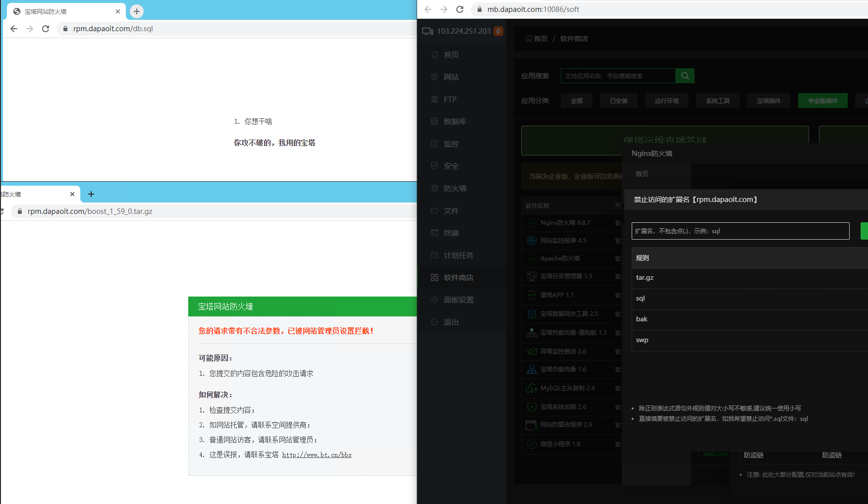Click the 宝塔任务管理器 1.5 icon
This screenshot has height=504, width=868.
point(532,276)
